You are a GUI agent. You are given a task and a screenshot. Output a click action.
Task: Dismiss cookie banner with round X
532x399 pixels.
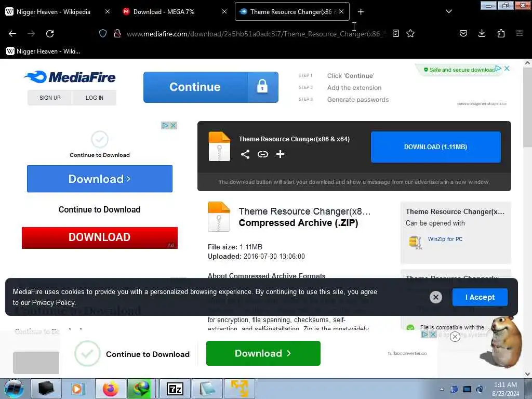click(x=436, y=297)
